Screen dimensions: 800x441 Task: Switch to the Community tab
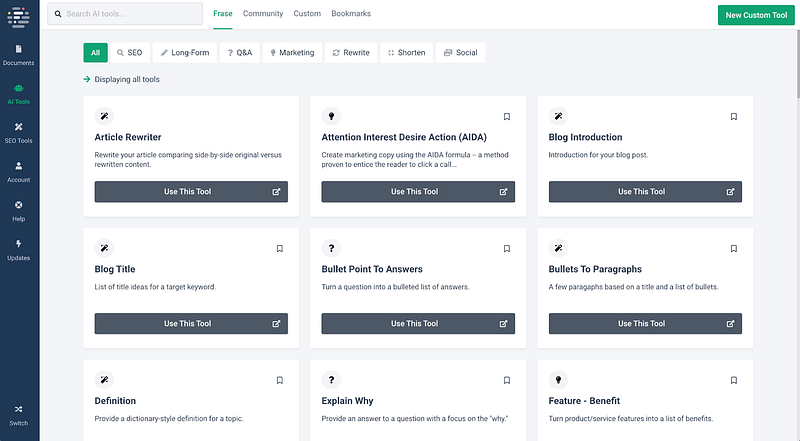263,14
